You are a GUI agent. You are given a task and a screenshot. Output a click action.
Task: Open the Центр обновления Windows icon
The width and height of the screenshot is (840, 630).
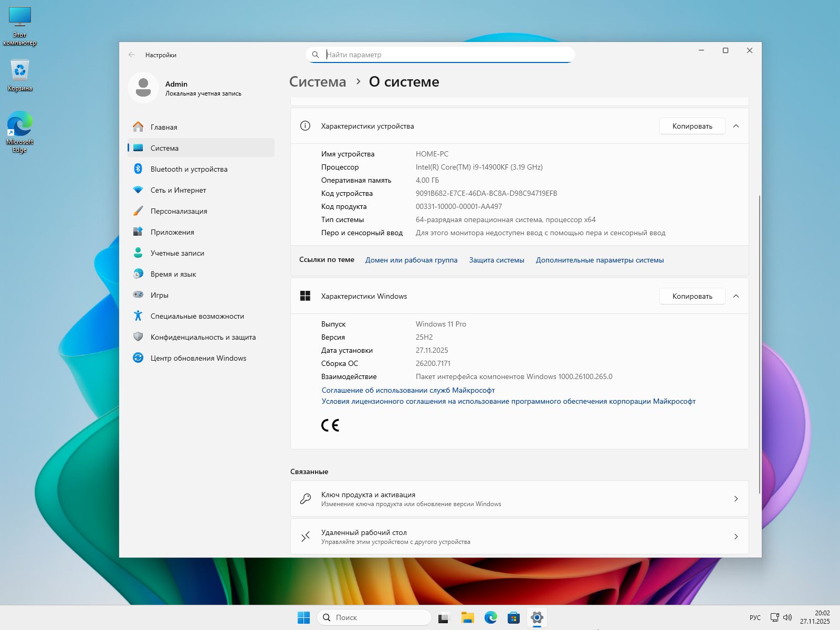(138, 358)
